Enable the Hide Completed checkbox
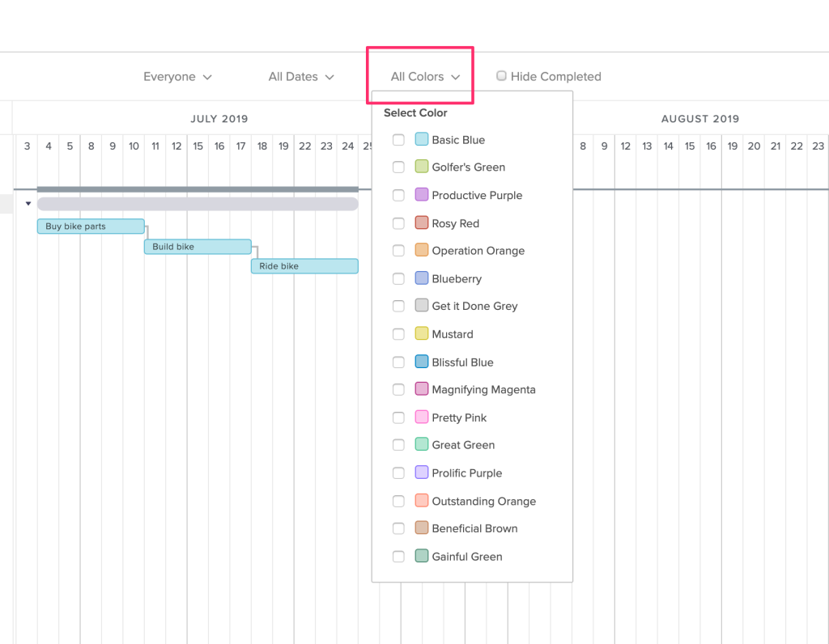 [x=502, y=76]
